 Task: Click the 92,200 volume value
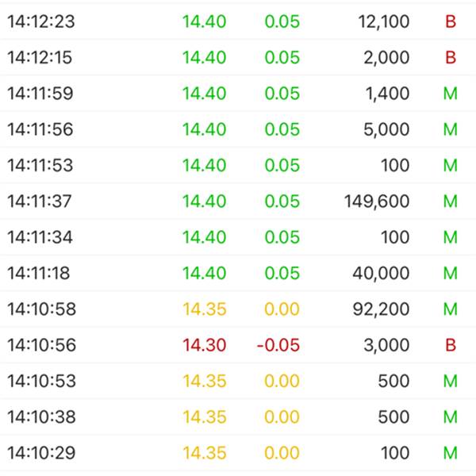[382, 309]
